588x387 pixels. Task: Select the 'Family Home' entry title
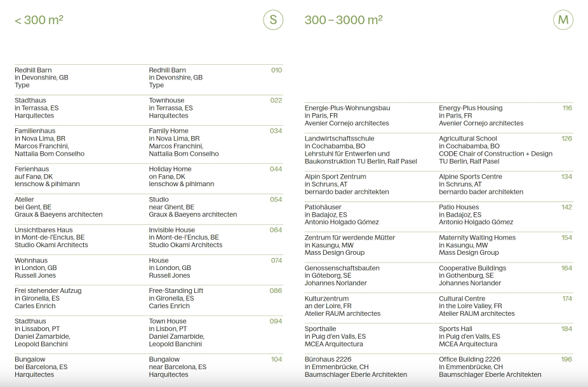[168, 131]
